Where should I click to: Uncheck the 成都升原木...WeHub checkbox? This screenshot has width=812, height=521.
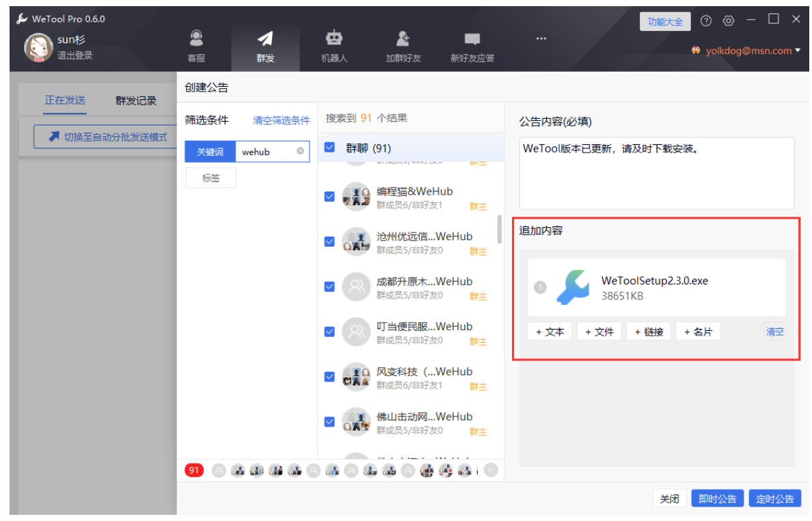[x=329, y=287]
